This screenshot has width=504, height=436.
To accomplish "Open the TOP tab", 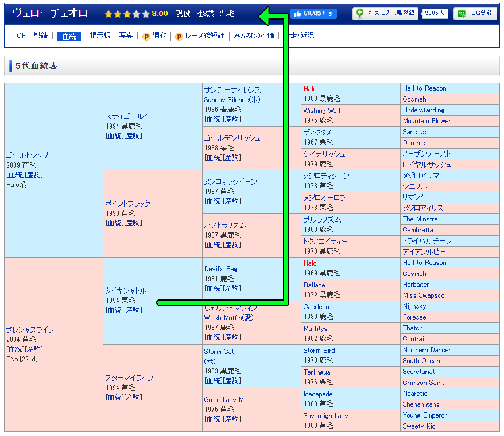I will tap(20, 36).
